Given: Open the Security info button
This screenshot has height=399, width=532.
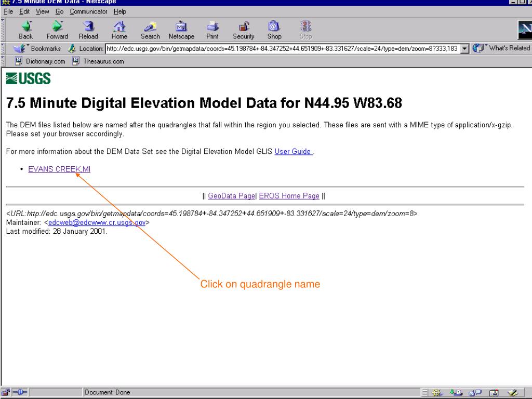Looking at the screenshot, I should pos(243,30).
